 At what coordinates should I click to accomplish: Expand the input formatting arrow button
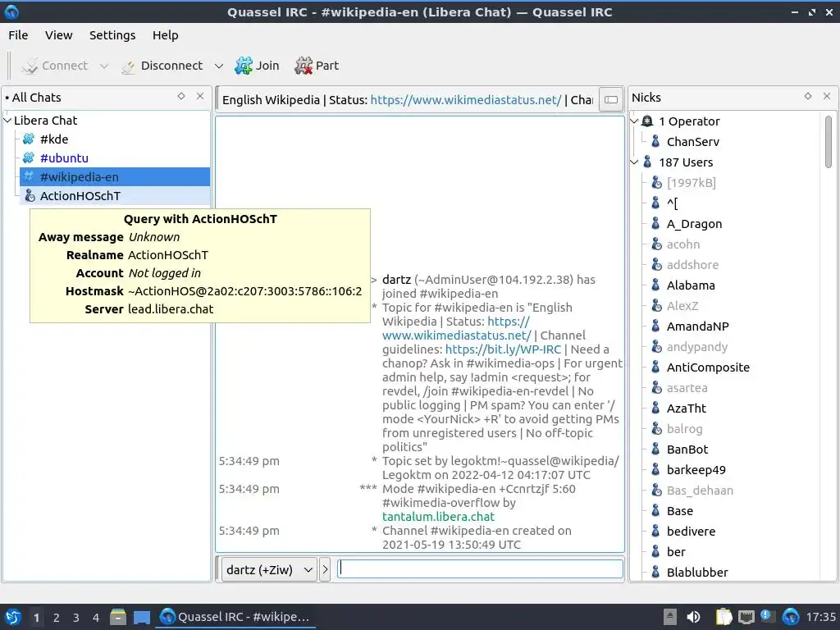coord(325,569)
